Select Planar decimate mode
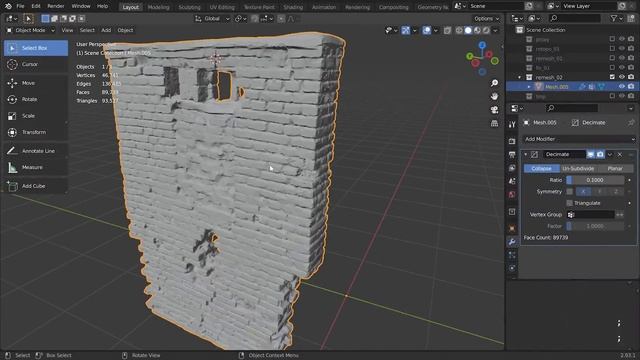The image size is (640, 360). [x=615, y=169]
